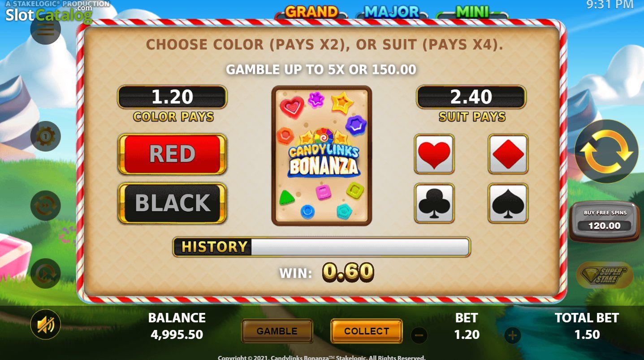
Task: Click the History bar
Action: (322, 247)
